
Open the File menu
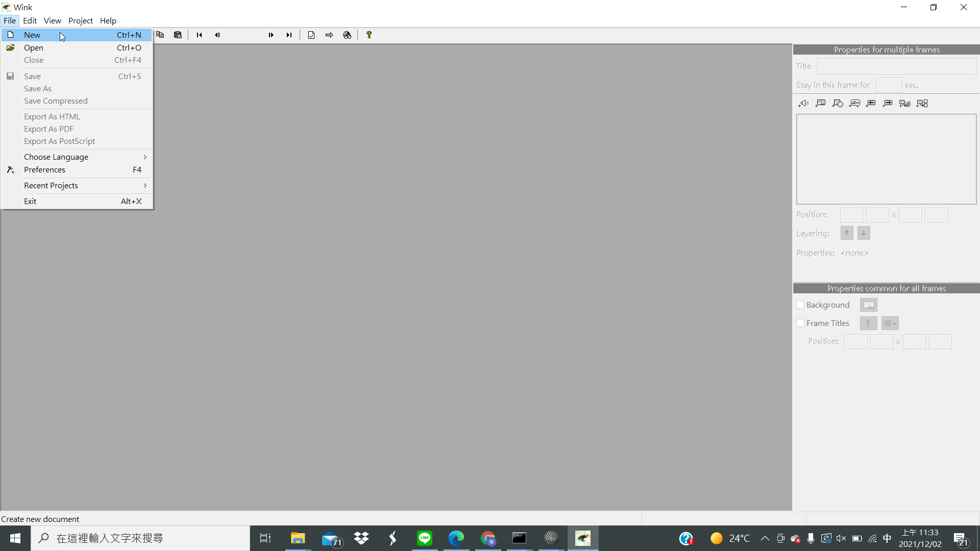tap(10, 20)
